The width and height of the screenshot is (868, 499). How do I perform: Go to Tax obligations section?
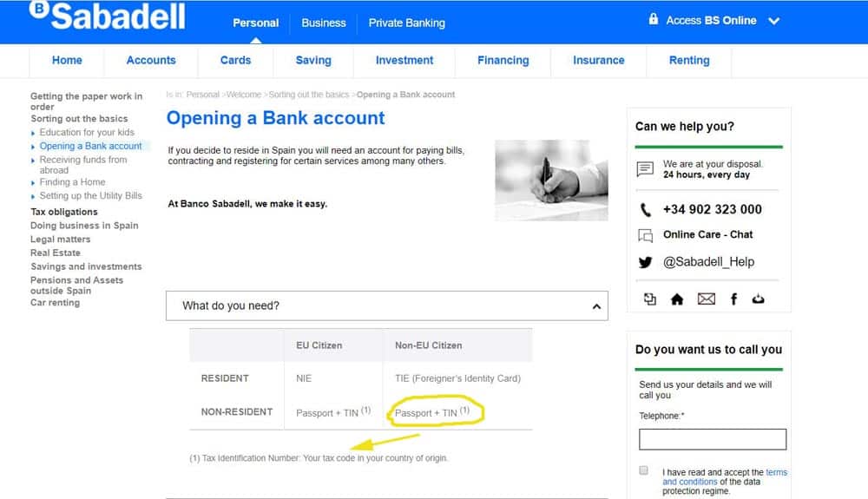click(x=63, y=212)
